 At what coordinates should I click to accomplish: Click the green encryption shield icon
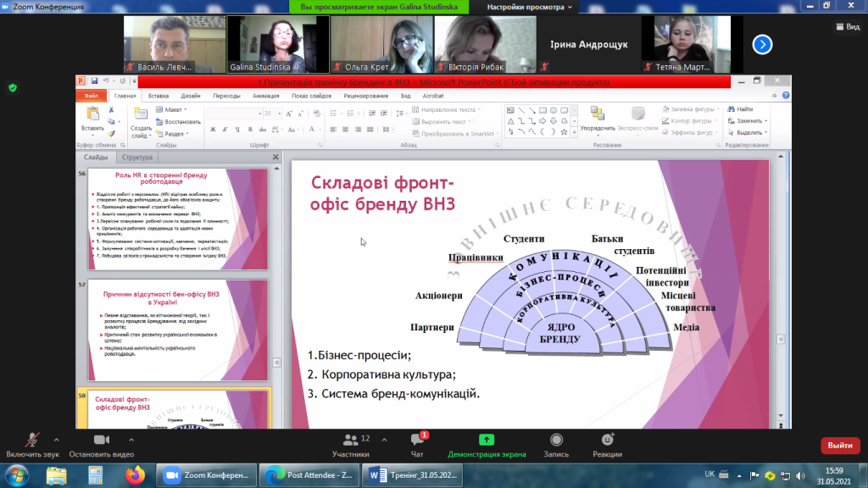click(13, 87)
